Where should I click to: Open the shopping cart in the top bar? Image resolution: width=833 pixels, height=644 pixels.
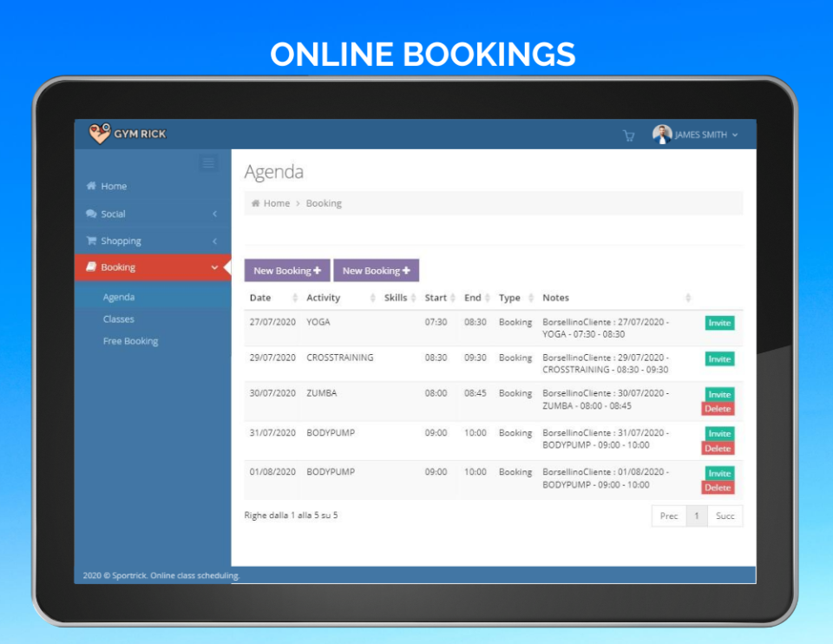628,135
